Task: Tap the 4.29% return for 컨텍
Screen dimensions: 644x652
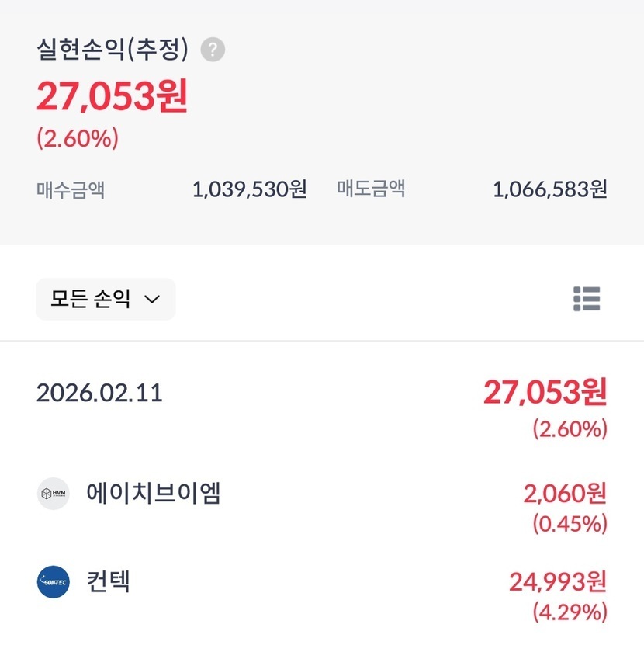Action: tap(569, 612)
